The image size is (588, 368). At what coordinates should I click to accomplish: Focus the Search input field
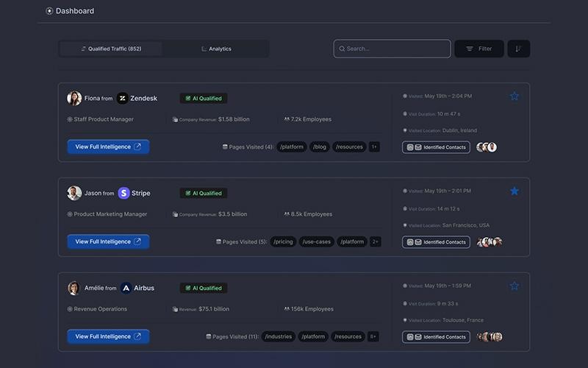point(392,49)
